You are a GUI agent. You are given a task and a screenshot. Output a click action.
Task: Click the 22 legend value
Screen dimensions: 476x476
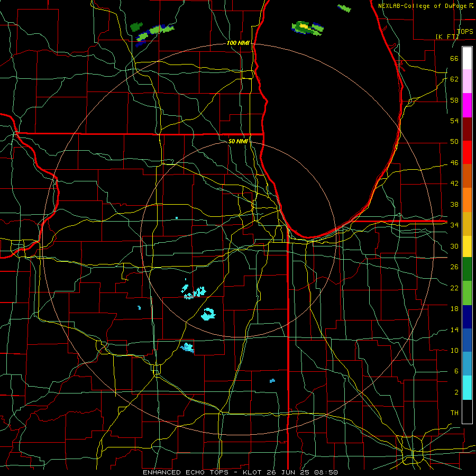pyautogui.click(x=454, y=288)
